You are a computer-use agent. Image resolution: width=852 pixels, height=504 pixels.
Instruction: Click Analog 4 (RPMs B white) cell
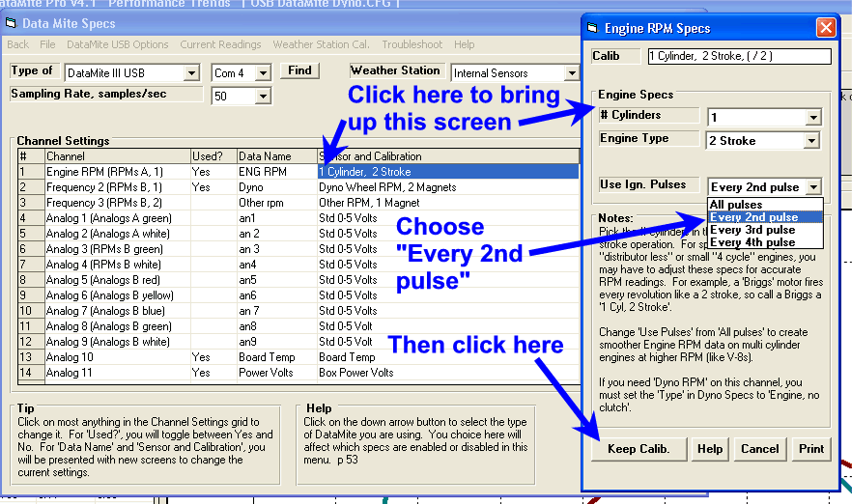pyautogui.click(x=118, y=265)
